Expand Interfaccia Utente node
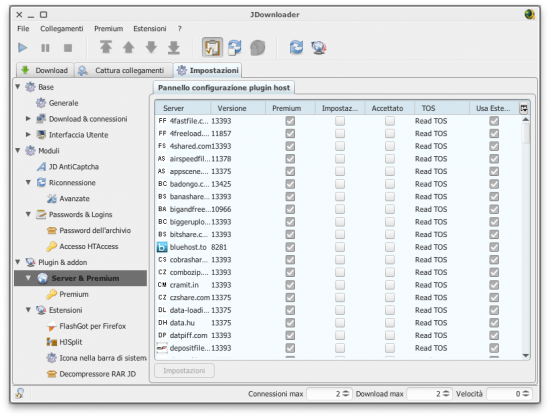550x417 pixels. pyautogui.click(x=28, y=135)
